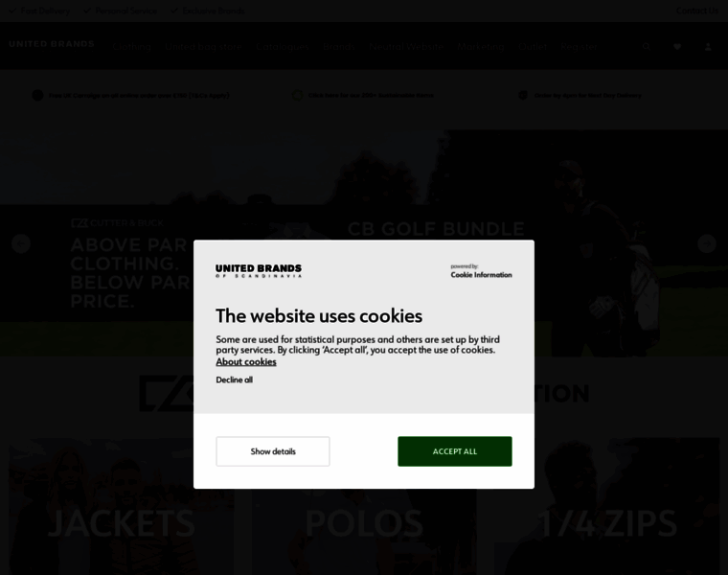Accept all cookies with green button
The height and width of the screenshot is (575, 728).
tap(455, 451)
